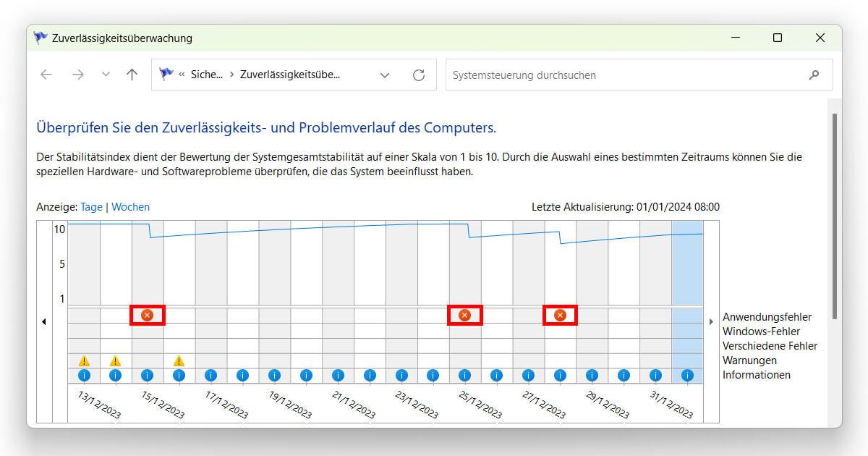Image resolution: width=868 pixels, height=456 pixels.
Task: Click the back navigation arrow
Action: [46, 74]
